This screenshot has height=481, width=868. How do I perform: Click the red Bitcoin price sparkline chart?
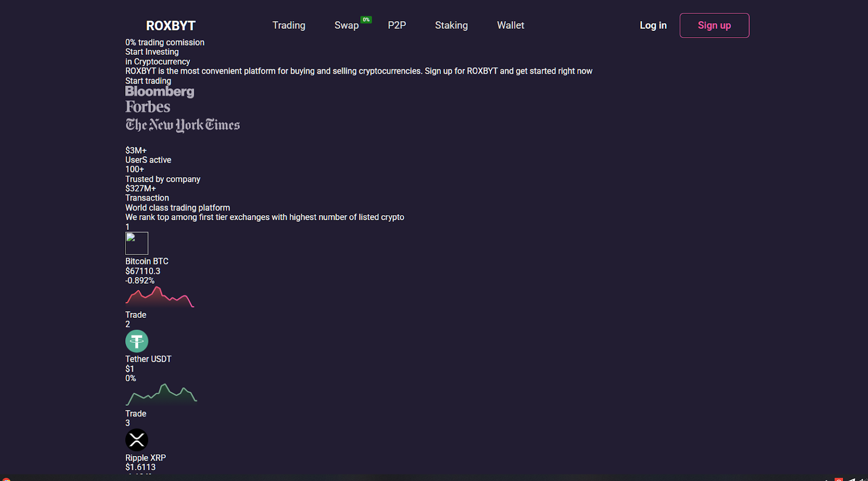click(x=159, y=297)
